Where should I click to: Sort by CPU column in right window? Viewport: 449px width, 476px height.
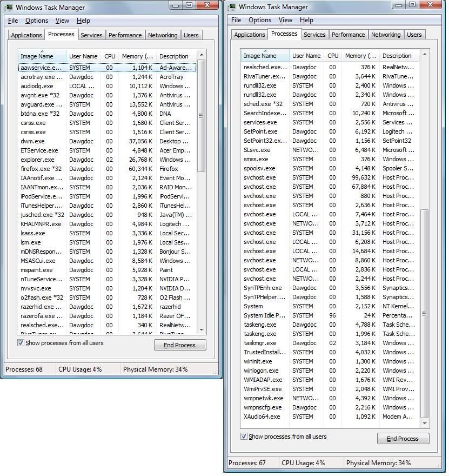coord(333,56)
